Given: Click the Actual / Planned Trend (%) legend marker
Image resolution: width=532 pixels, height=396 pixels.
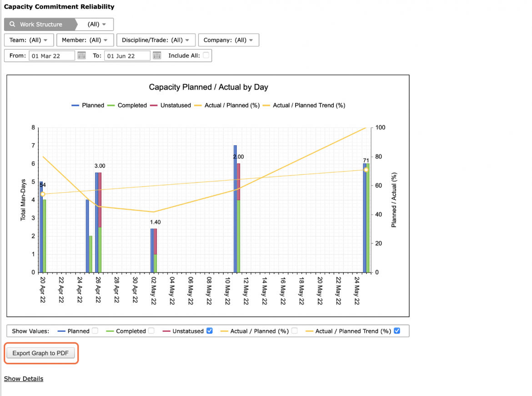Looking at the screenshot, I should tap(266, 105).
